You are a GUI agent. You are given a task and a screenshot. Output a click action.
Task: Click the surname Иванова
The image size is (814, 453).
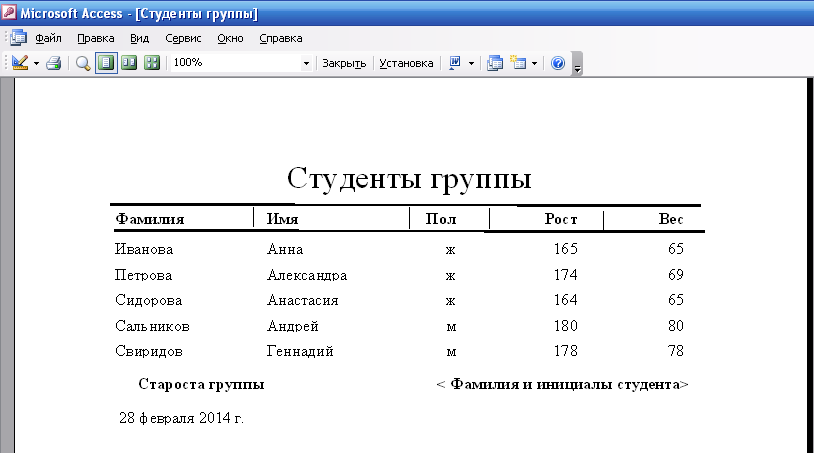[x=144, y=249]
